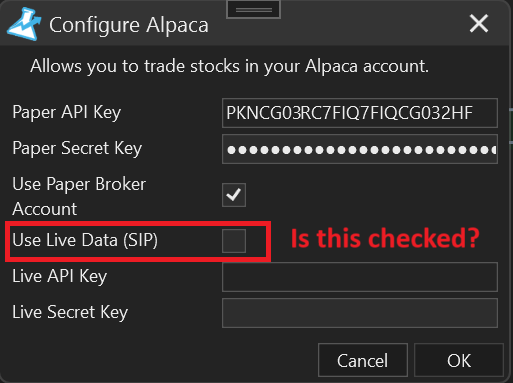Click the "Paper API Key" label text

click(66, 112)
